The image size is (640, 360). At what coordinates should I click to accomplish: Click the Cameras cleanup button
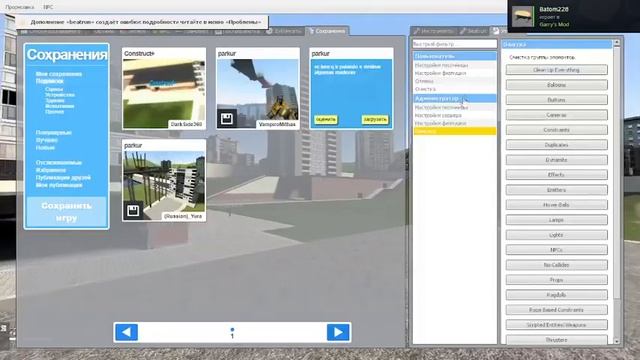[556, 115]
